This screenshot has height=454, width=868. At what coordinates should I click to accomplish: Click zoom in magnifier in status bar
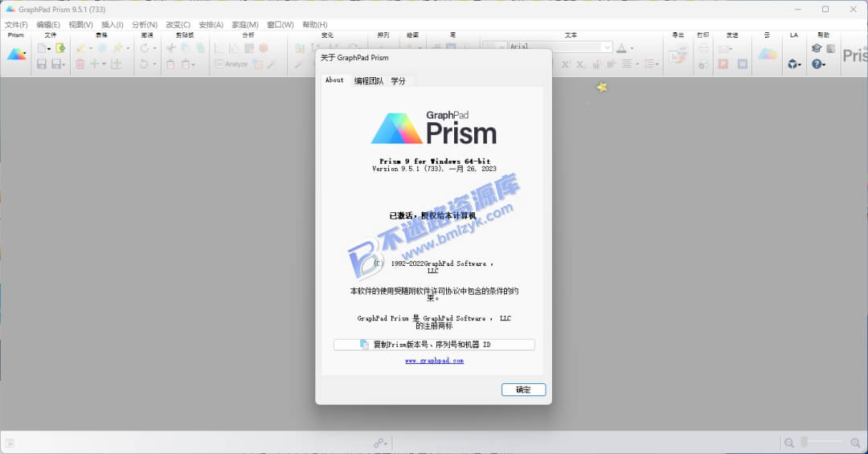click(x=855, y=443)
